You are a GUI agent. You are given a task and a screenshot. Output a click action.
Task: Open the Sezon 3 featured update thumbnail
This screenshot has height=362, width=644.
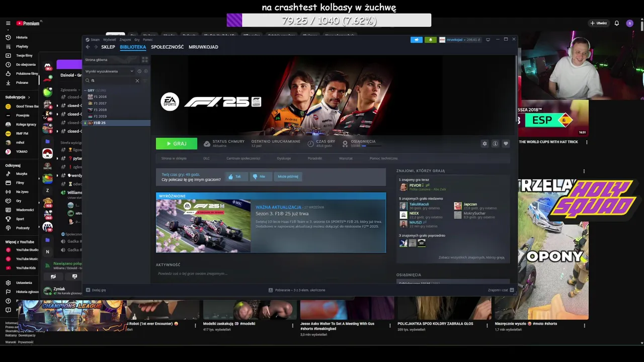pos(203,226)
